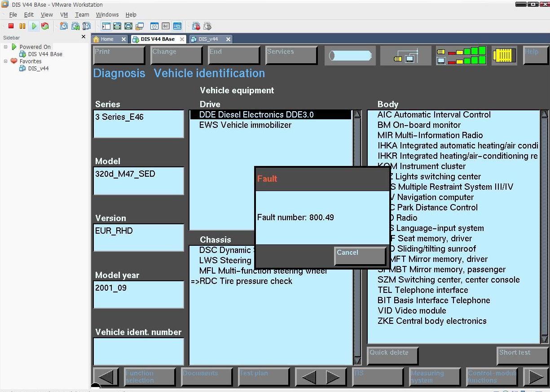Screen dimensions: 550x392
Task: Open the File menu
Action: (13, 14)
